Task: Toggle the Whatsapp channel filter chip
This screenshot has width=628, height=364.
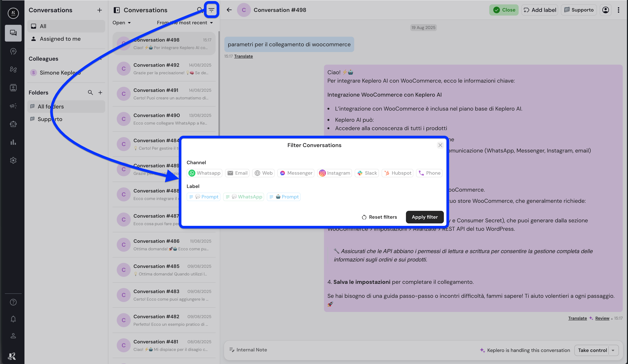Action: [204, 173]
